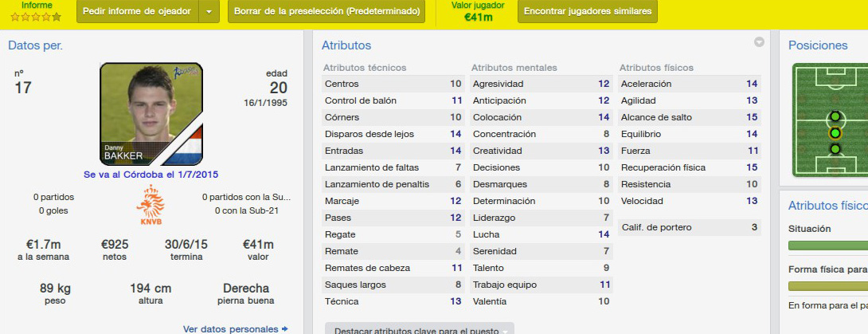This screenshot has width=868, height=334.
Task: Click the Informe star rating
Action: 36,17
